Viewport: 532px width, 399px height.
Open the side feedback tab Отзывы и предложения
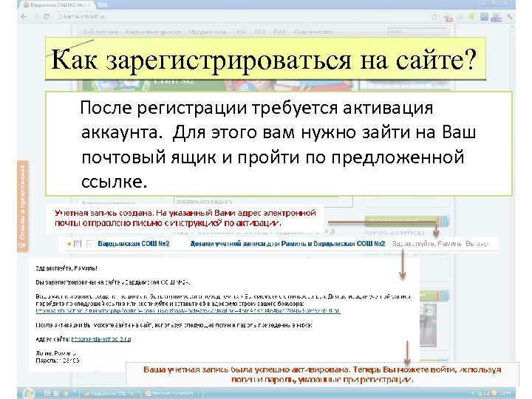pyautogui.click(x=23, y=206)
